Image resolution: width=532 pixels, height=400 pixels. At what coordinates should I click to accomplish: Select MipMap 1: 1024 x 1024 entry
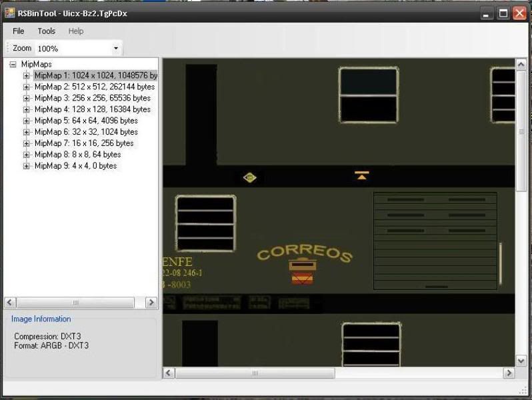96,75
